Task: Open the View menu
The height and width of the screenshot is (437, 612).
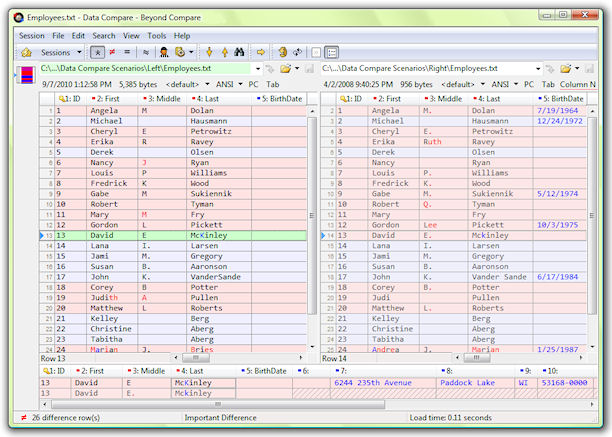Action: 131,36
